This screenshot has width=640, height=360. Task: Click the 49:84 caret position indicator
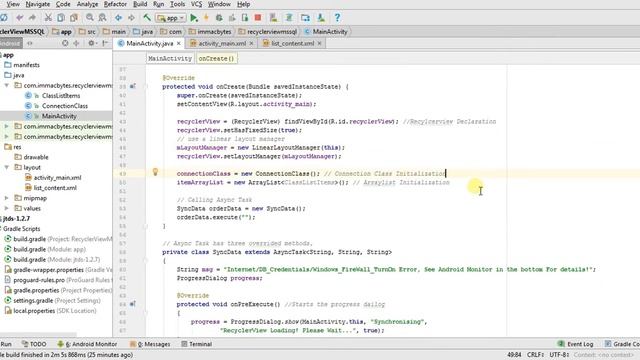(513, 355)
